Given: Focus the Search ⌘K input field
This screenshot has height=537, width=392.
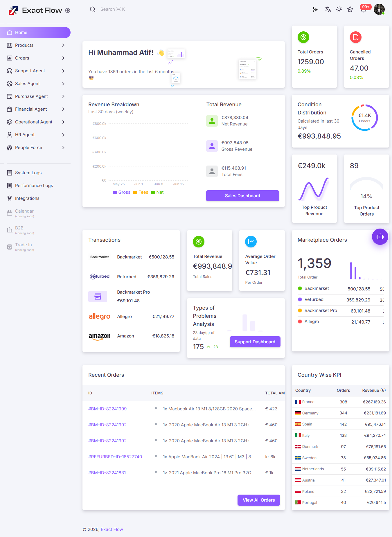Looking at the screenshot, I should pos(113,9).
